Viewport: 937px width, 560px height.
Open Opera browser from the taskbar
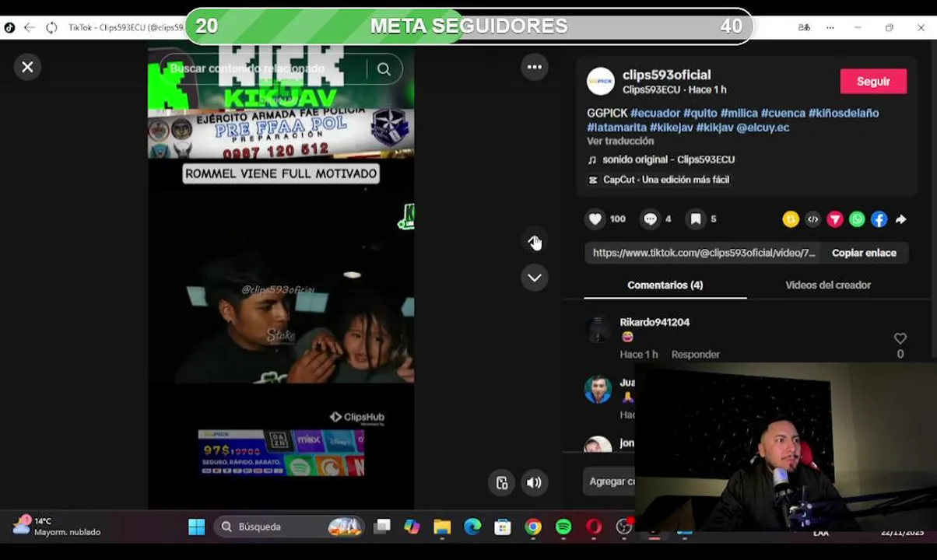594,527
